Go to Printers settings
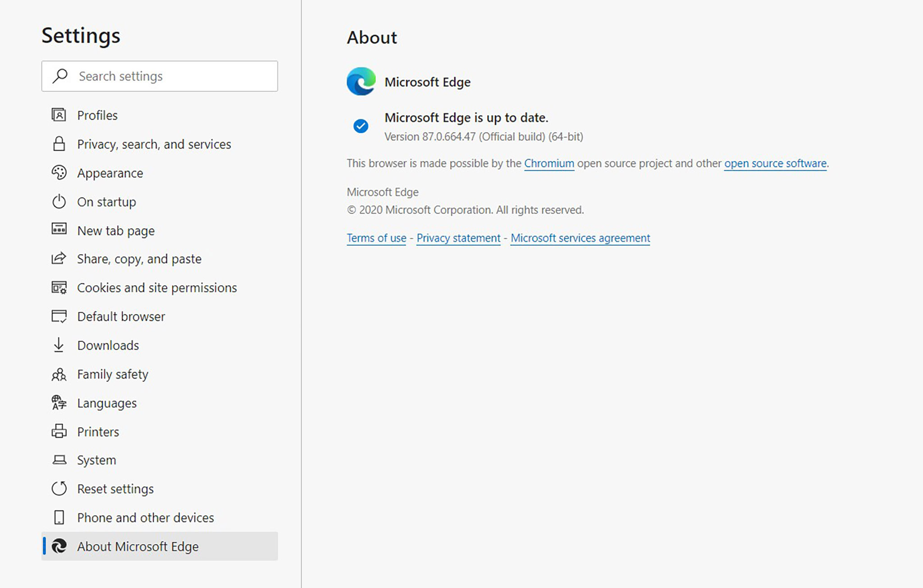 [x=160, y=432]
